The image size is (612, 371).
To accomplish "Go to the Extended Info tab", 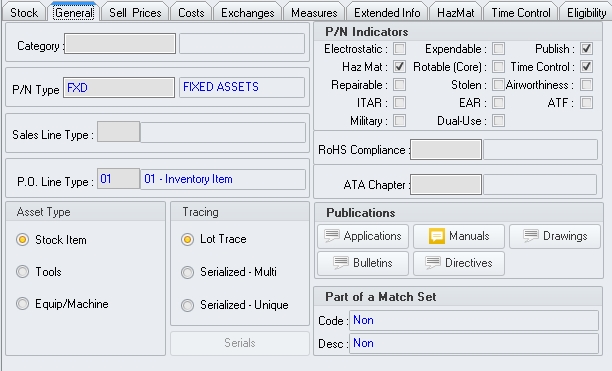I will click(387, 12).
